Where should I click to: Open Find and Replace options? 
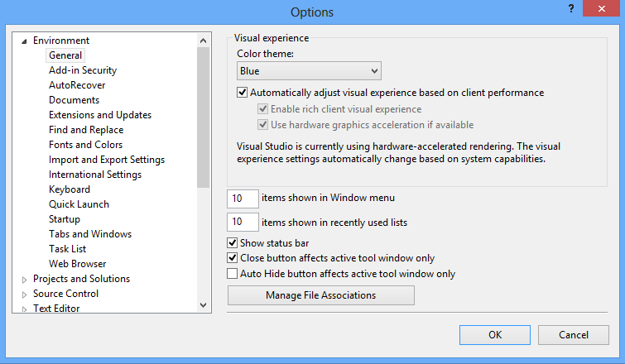86,130
